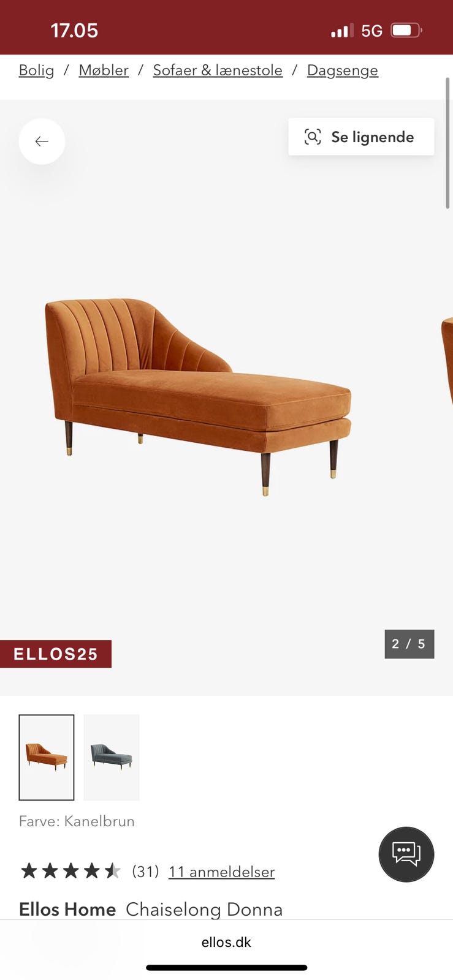
Task: Tap the page scrollbar on right edge
Action: [x=448, y=143]
